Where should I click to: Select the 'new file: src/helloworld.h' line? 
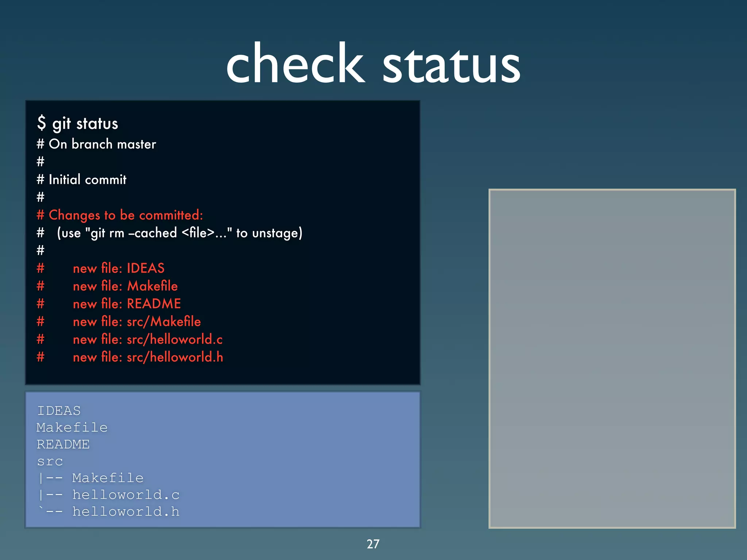pos(148,357)
